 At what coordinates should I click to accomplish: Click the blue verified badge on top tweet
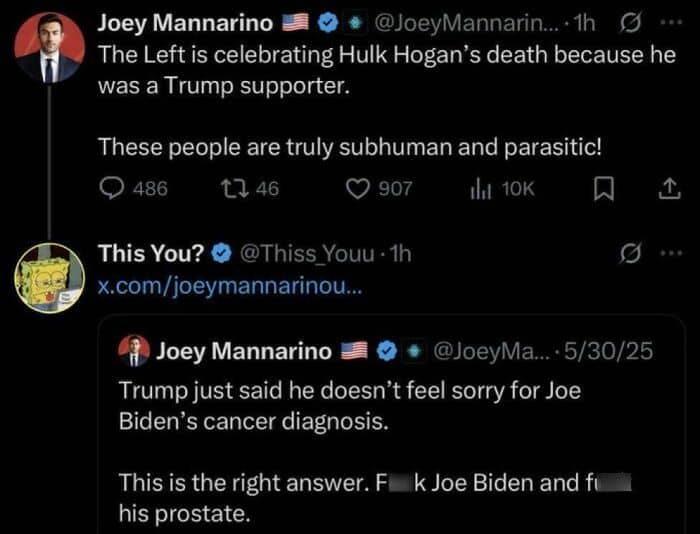click(326, 23)
